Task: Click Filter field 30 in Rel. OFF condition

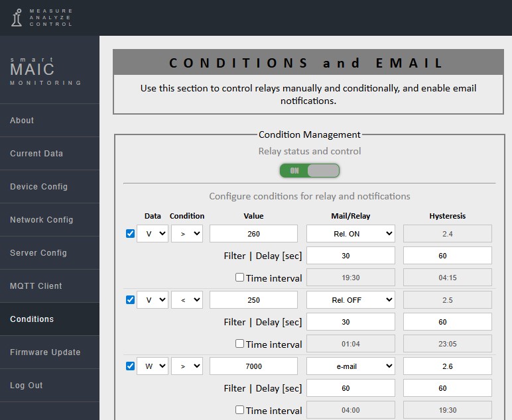Action: pyautogui.click(x=351, y=321)
